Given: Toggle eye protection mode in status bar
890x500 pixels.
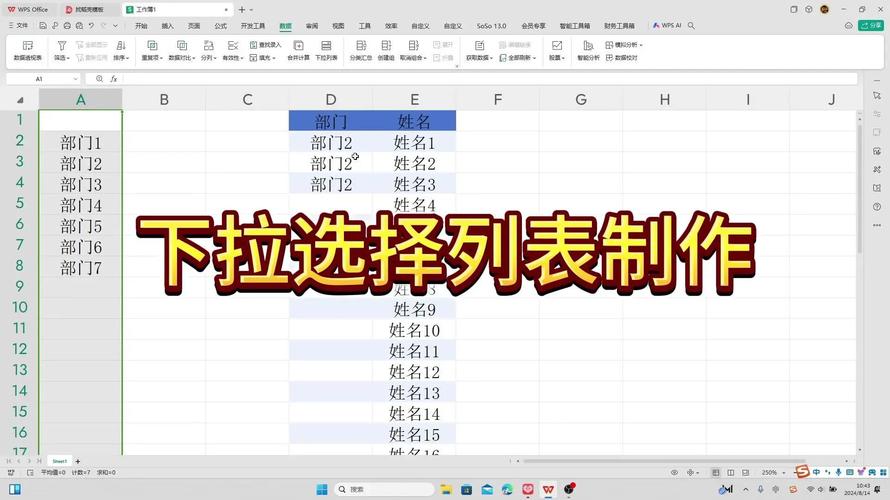Looking at the screenshot, I should click(x=674, y=472).
